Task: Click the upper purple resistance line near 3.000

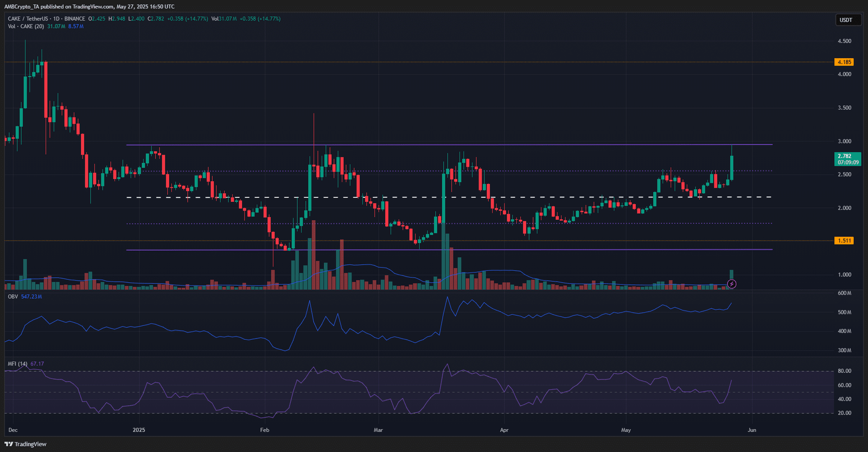Action: pos(449,144)
